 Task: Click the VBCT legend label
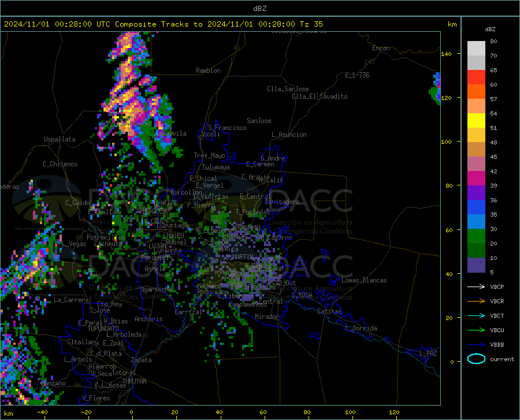click(x=497, y=316)
